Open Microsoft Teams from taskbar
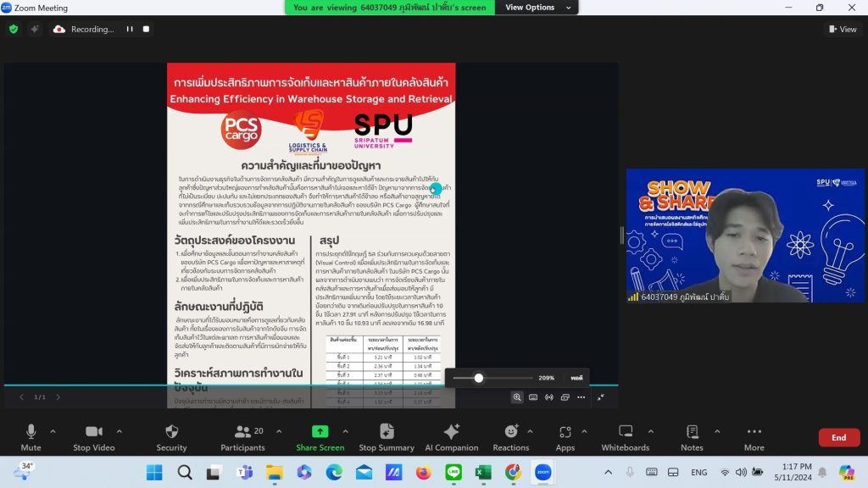Viewport: 868px width, 488px height. point(244,473)
